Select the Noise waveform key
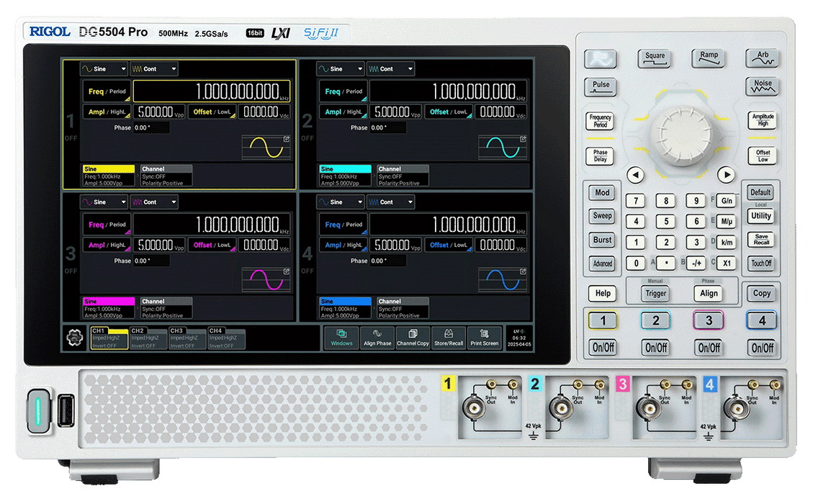 [x=762, y=86]
